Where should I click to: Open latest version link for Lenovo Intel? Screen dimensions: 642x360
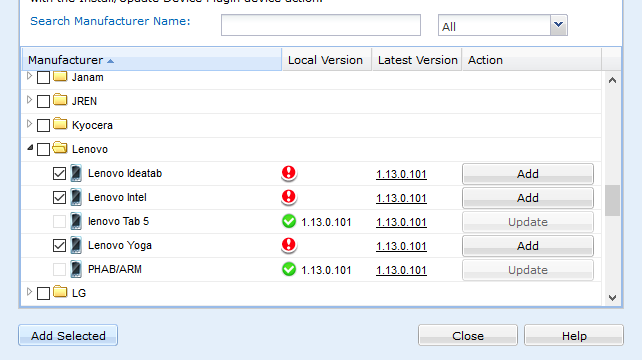(401, 198)
